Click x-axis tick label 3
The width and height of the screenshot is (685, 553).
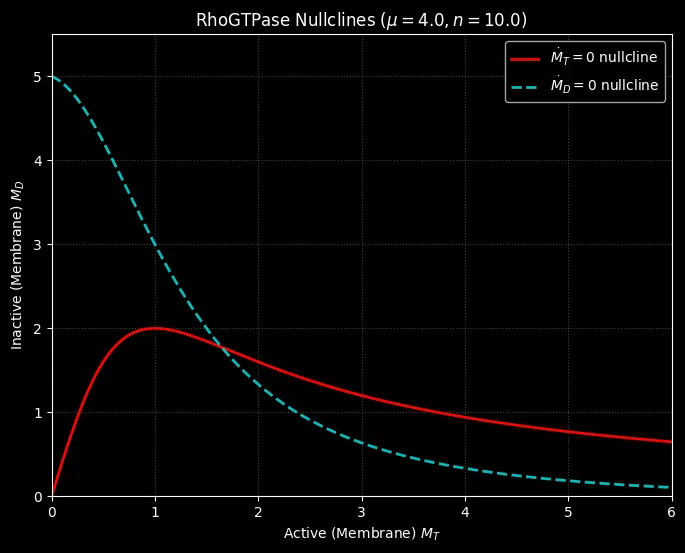[362, 512]
